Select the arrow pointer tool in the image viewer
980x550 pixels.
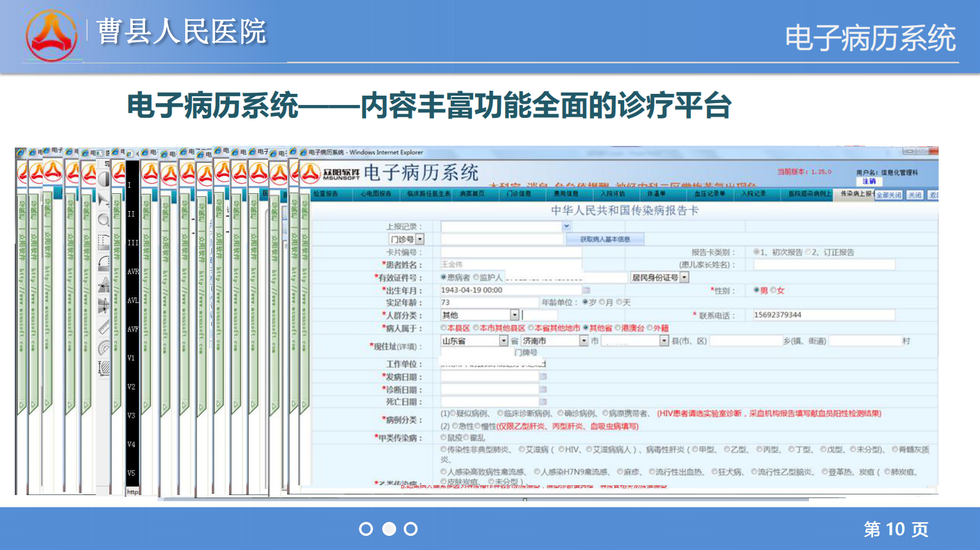[104, 199]
